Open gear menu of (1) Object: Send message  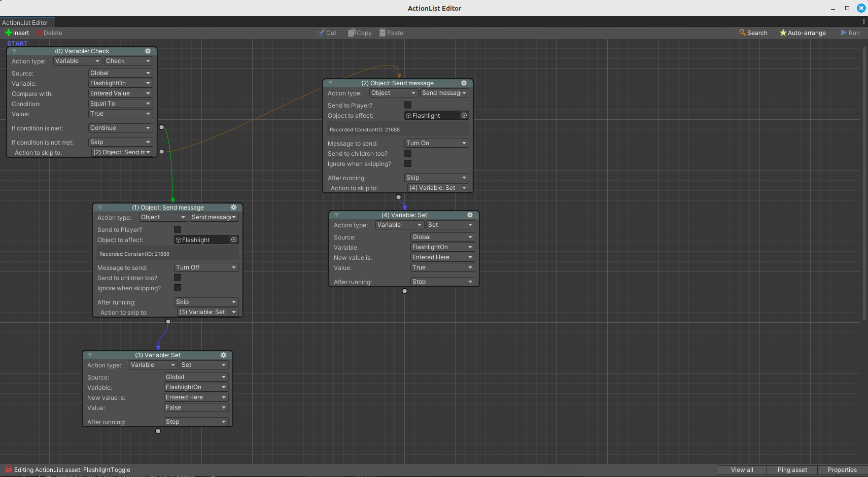[234, 208]
